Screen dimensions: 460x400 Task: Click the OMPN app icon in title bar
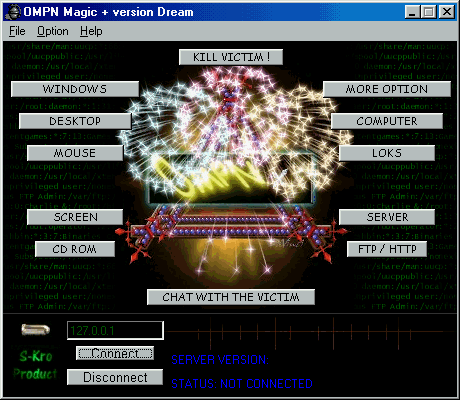(x=14, y=12)
